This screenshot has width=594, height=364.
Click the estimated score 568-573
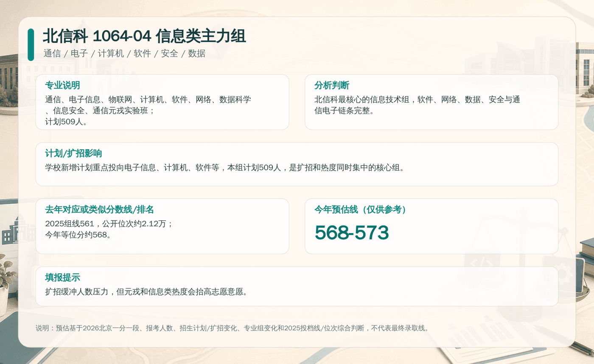352,233
